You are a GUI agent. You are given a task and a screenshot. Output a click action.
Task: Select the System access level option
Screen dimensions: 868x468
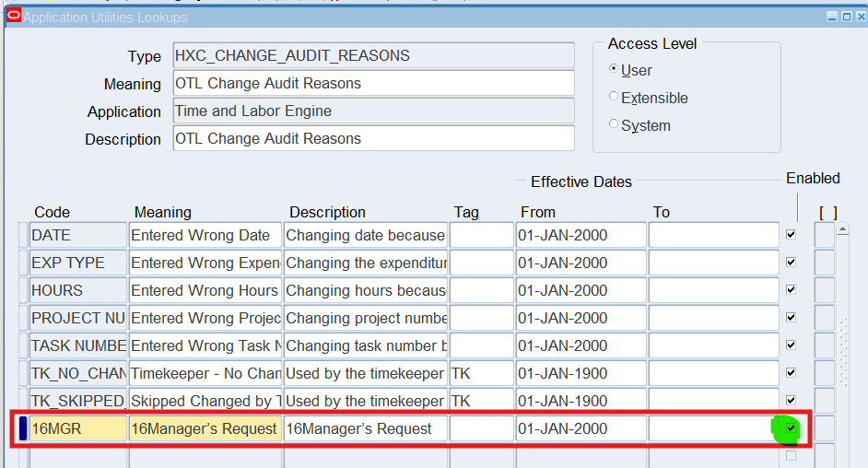615,124
